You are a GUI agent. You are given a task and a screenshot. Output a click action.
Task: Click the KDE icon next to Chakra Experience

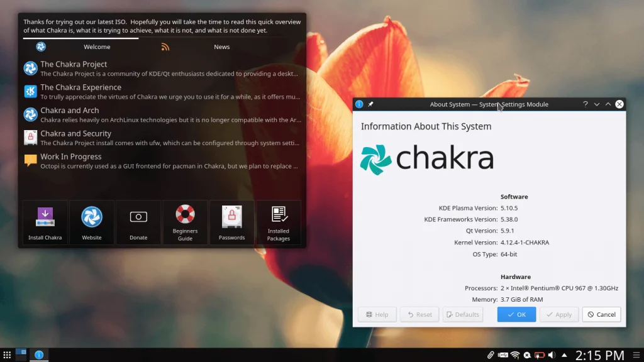click(x=30, y=91)
